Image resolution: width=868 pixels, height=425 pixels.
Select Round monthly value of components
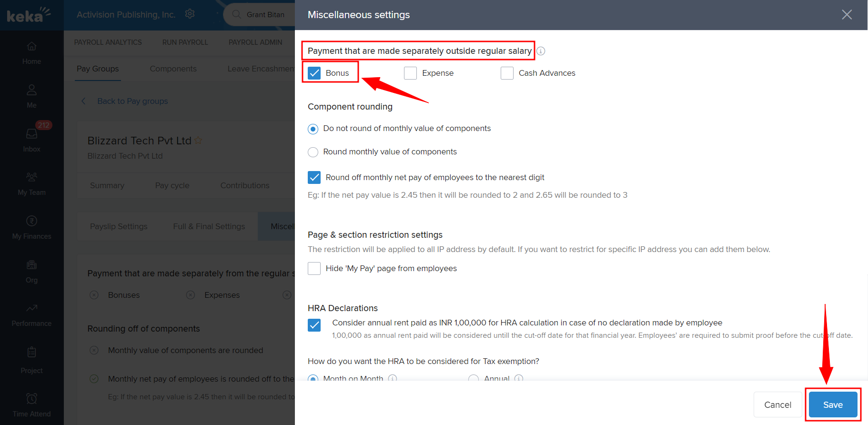click(x=313, y=152)
